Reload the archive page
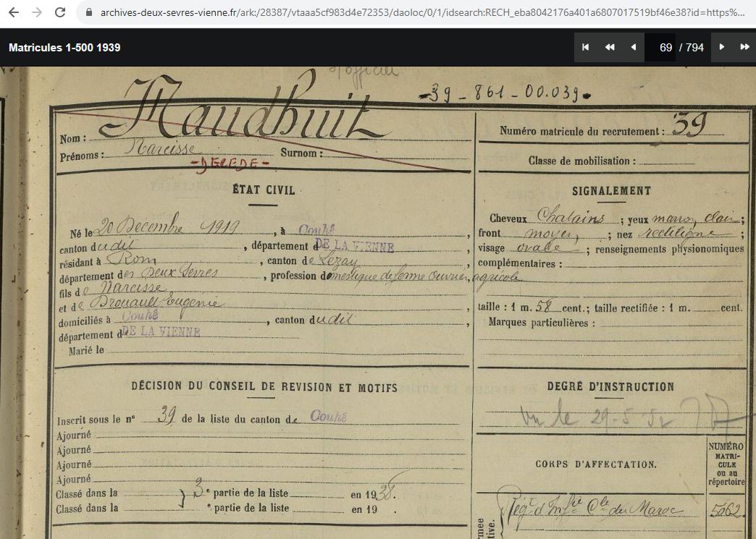This screenshot has height=539, width=756. 60,12
